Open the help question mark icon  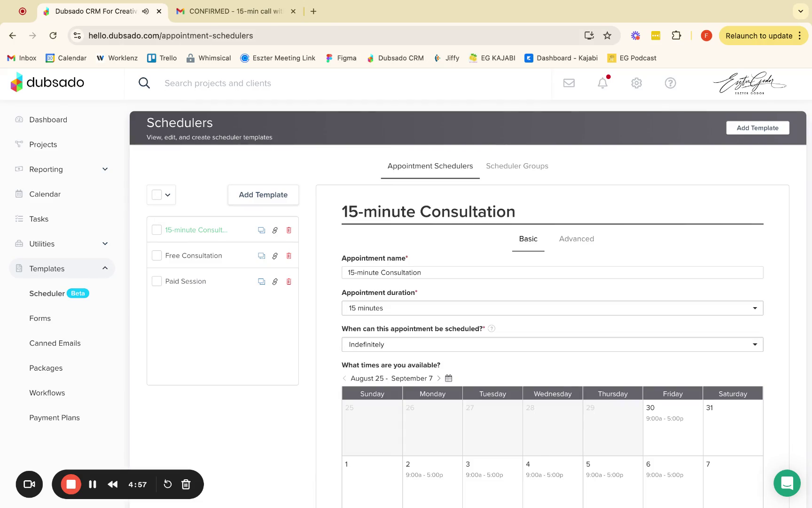(671, 83)
